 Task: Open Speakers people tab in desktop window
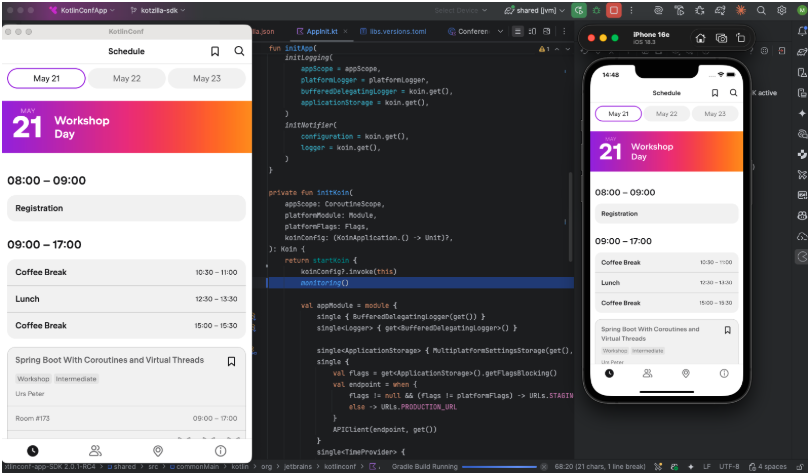tap(95, 451)
